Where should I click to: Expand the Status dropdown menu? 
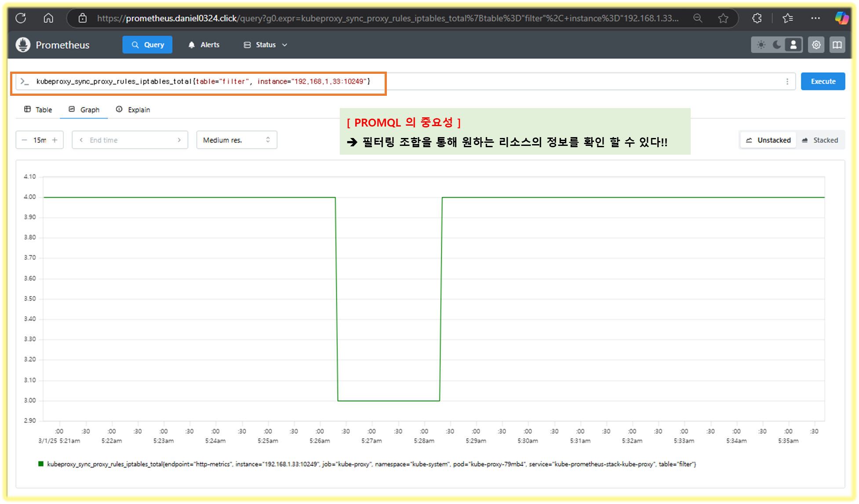[266, 45]
